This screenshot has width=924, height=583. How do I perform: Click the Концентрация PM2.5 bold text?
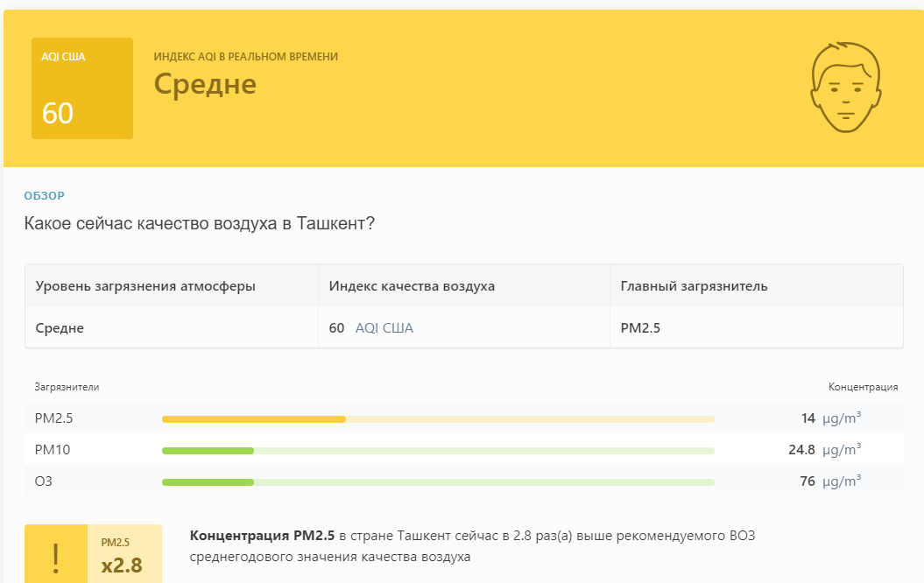262,536
